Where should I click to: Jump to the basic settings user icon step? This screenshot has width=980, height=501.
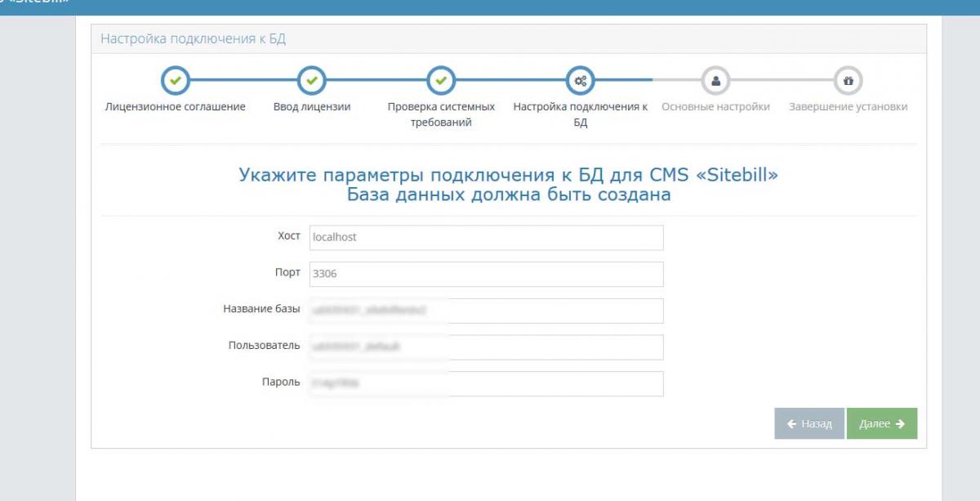715,80
